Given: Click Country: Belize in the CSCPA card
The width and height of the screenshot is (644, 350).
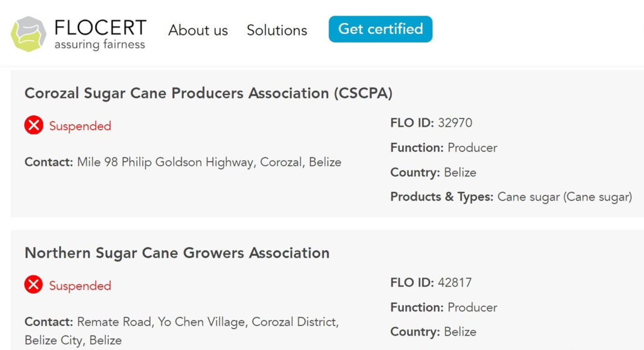Looking at the screenshot, I should coord(434,172).
